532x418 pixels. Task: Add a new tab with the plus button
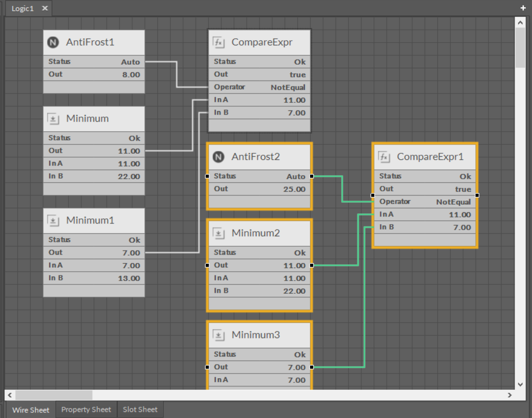click(523, 8)
